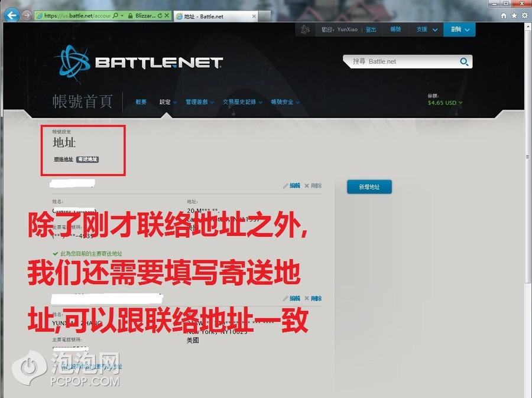This screenshot has height=398, width=532.
Task: Click the Battle.net logo
Action: pos(138,61)
